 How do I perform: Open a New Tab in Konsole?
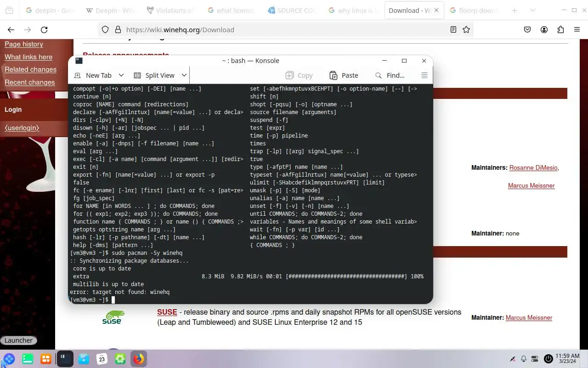(93, 75)
